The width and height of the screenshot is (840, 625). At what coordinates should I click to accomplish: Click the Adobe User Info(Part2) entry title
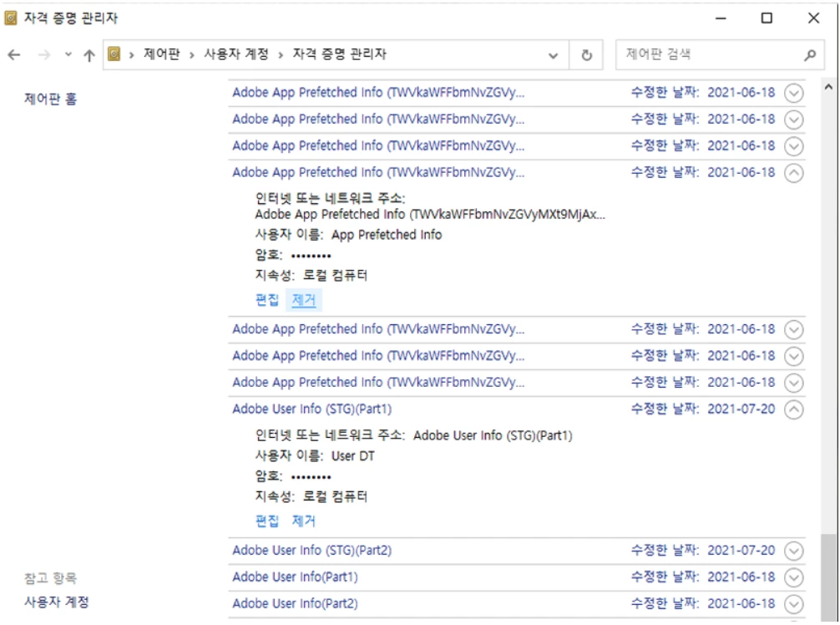296,603
